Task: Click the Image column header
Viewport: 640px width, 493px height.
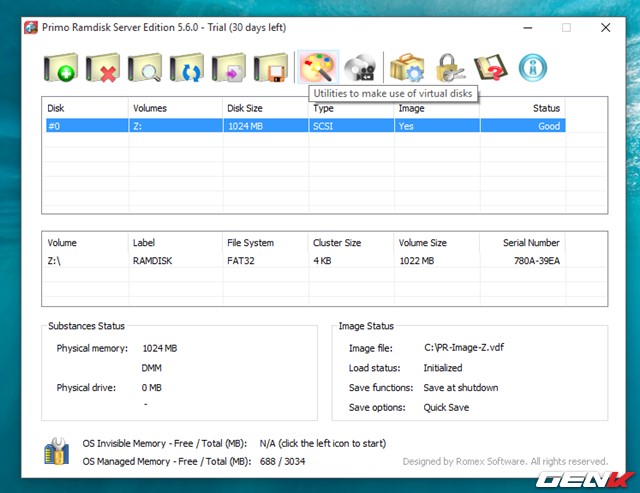Action: pyautogui.click(x=411, y=108)
